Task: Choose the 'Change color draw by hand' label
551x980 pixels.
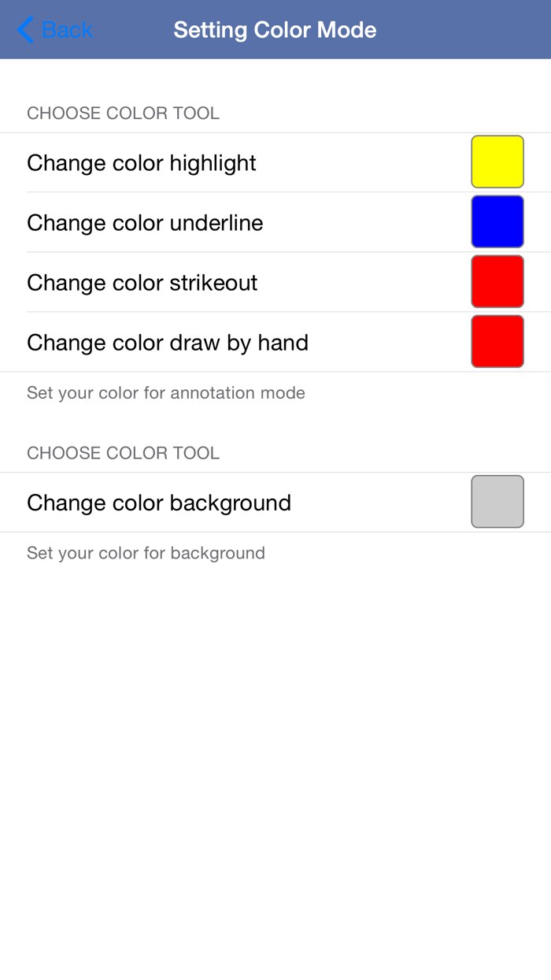Action: tap(168, 343)
